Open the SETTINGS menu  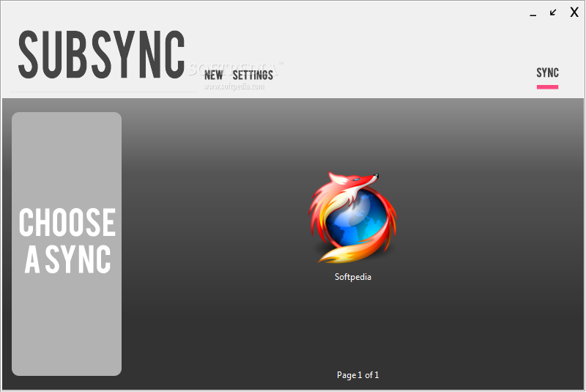coord(253,75)
